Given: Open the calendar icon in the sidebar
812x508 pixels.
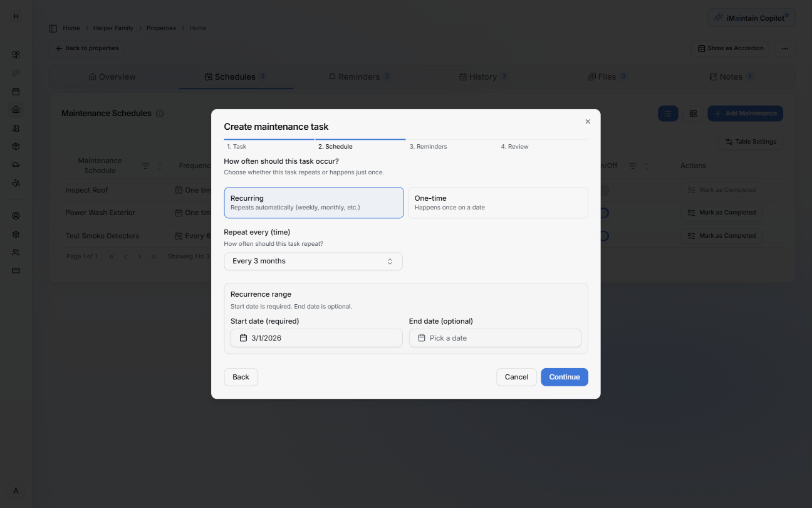Looking at the screenshot, I should click(16, 92).
